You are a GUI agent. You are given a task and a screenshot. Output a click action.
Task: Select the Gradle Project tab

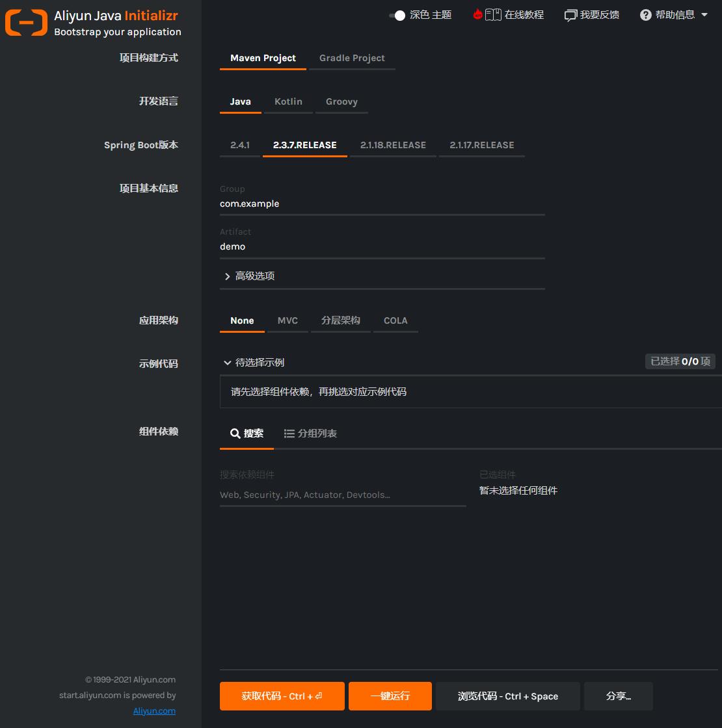(x=352, y=58)
